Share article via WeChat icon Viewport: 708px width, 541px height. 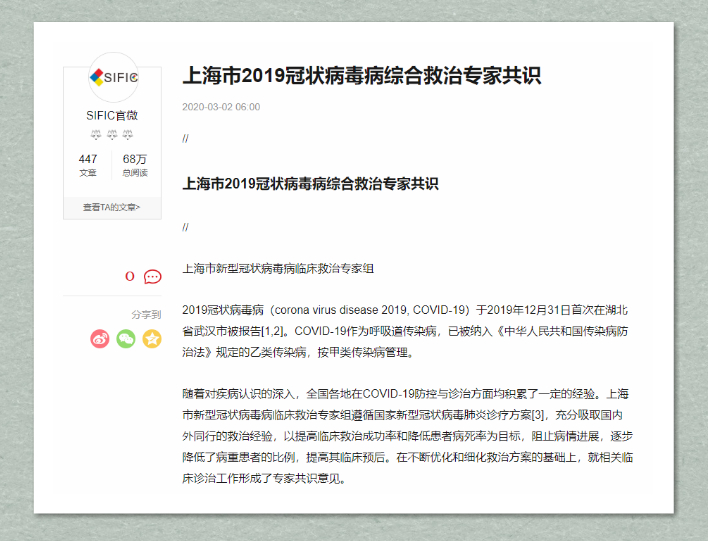point(125,339)
